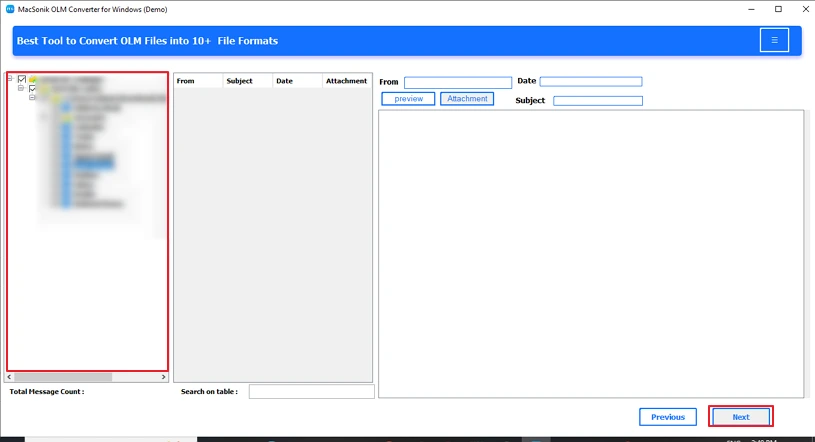Click the Attachment column header
815x442 pixels.
(346, 81)
